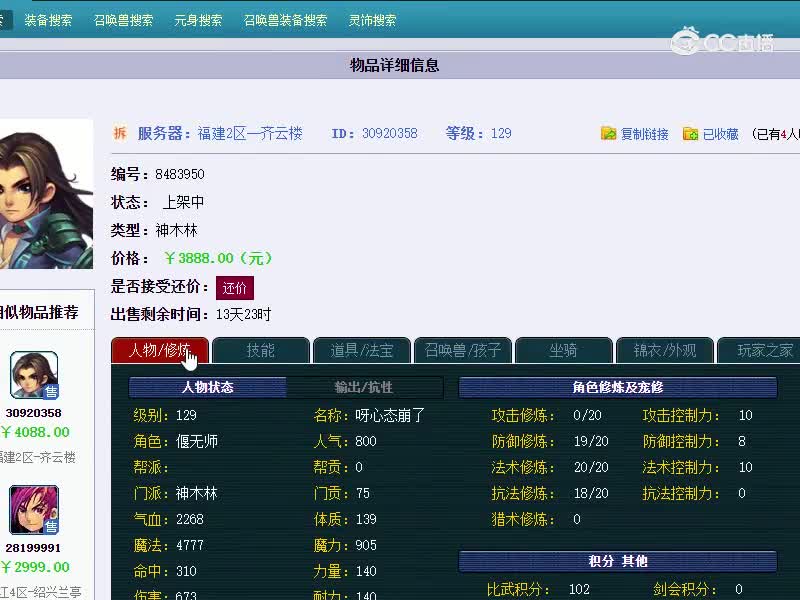Click the 拆 icon before 服务器

(x=120, y=133)
